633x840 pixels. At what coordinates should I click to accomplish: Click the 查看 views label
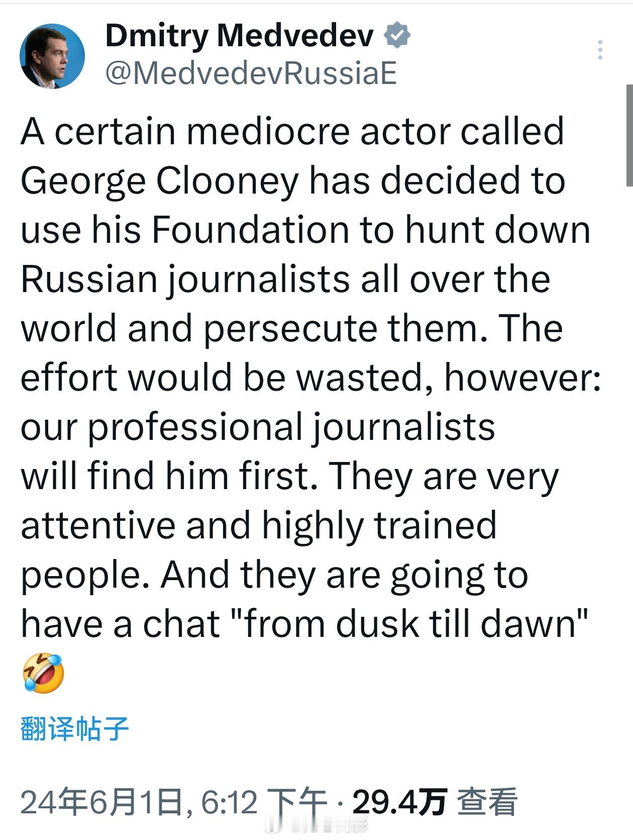(487, 801)
